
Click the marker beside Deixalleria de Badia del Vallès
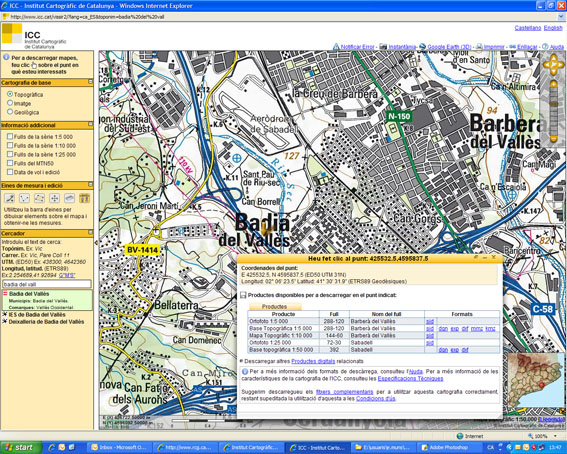point(5,321)
